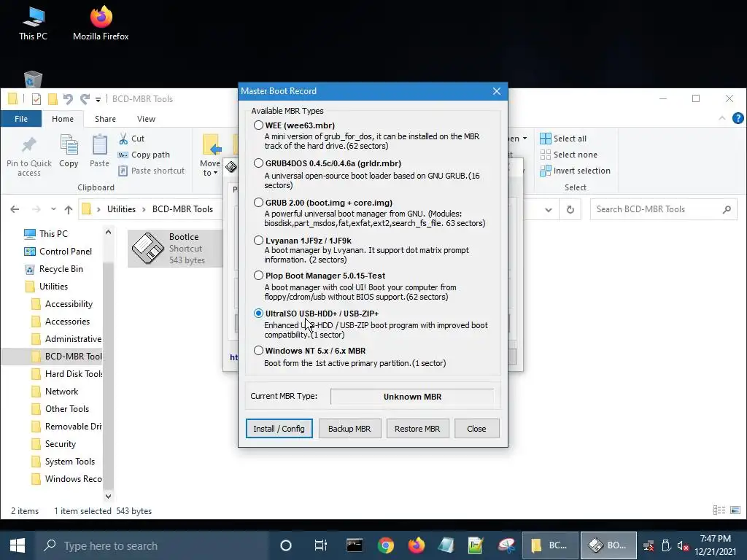The height and width of the screenshot is (560, 747).
Task: Switch to the View ribbon tab
Action: click(146, 119)
